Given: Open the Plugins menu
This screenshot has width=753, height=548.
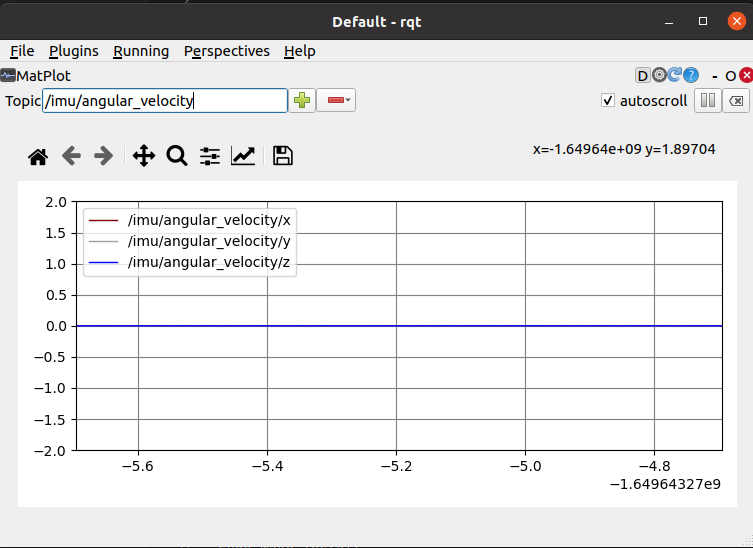Looking at the screenshot, I should pos(74,51).
